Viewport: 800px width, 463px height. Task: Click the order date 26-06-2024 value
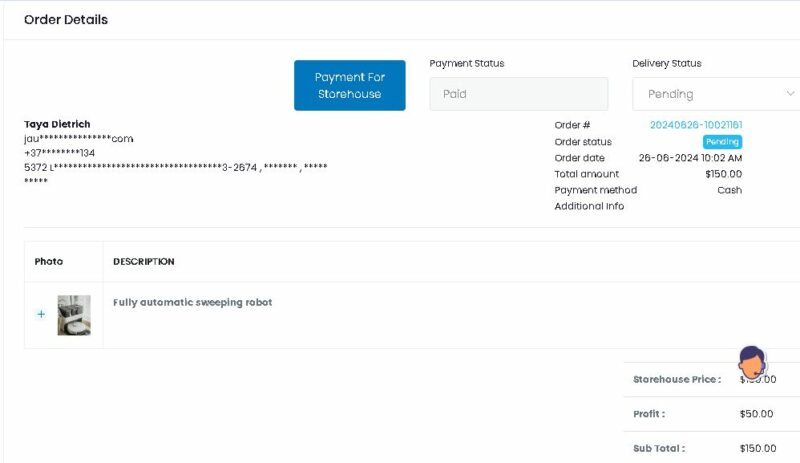click(690, 158)
